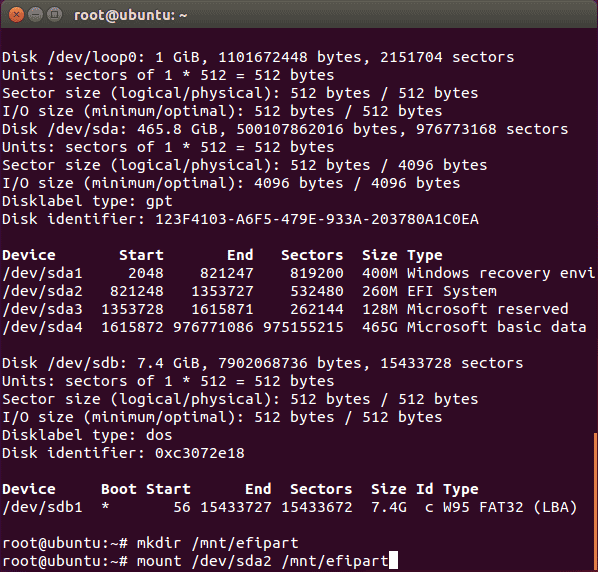
Task: Close the terminal window with the red button
Action: tap(16, 15)
